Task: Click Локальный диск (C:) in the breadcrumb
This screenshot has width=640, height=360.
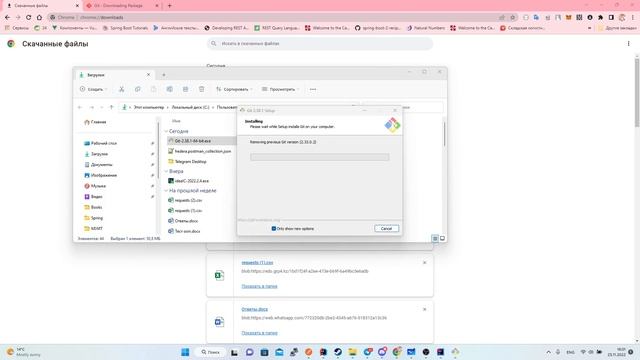Action: (190, 107)
